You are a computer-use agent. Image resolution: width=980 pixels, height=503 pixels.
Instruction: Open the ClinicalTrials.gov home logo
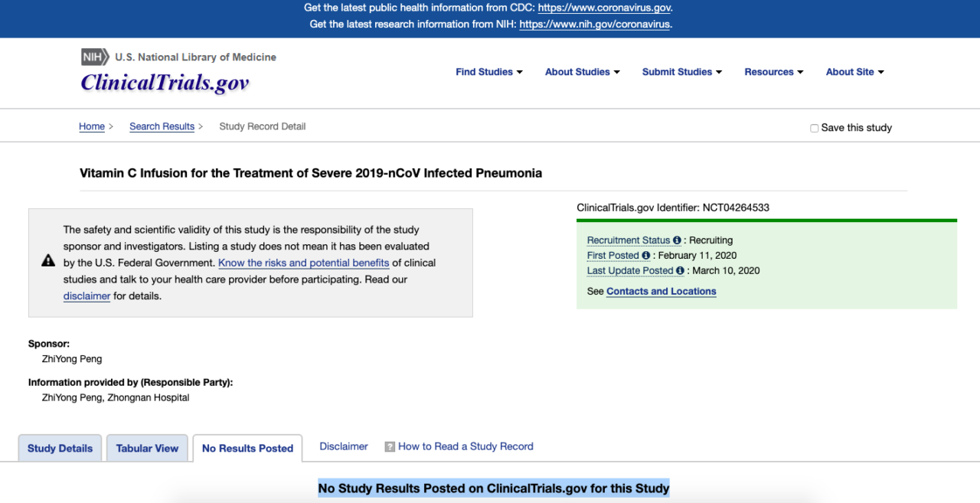[x=165, y=82]
